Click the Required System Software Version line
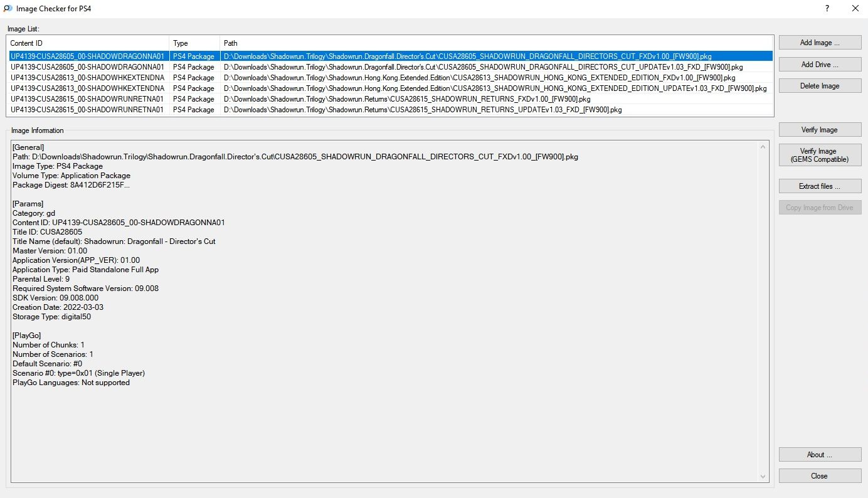The height and width of the screenshot is (498, 868). (x=85, y=289)
